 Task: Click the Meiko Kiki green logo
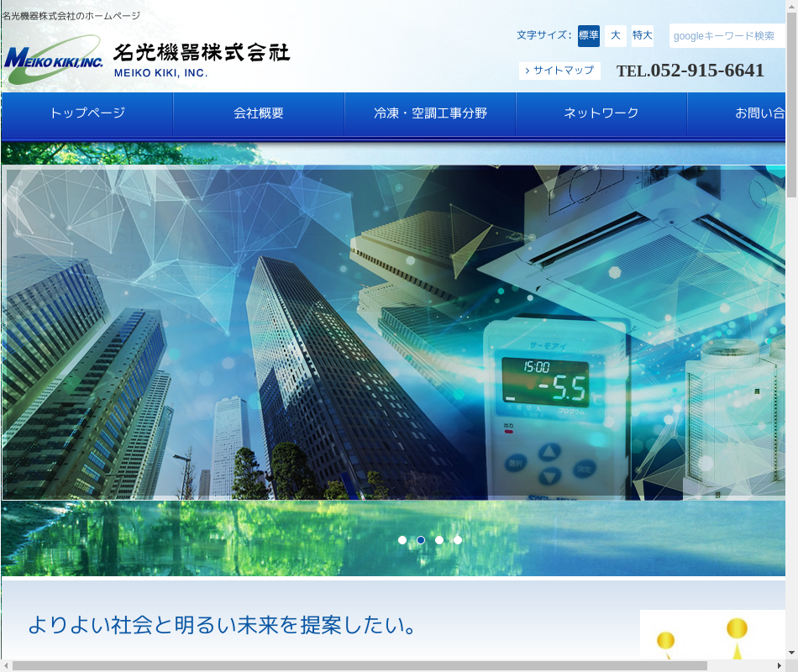tap(54, 60)
